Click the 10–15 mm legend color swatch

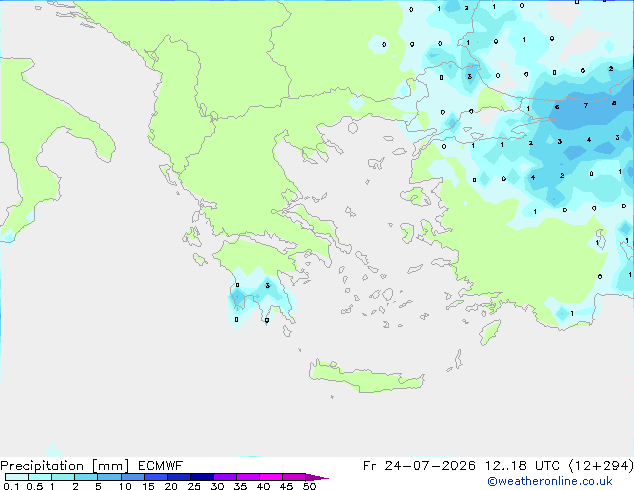click(x=132, y=477)
